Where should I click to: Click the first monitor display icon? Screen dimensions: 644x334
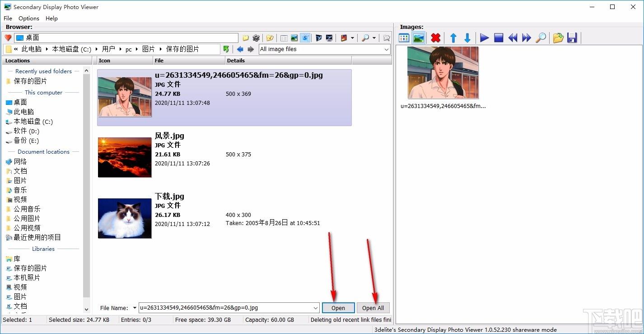[319, 38]
